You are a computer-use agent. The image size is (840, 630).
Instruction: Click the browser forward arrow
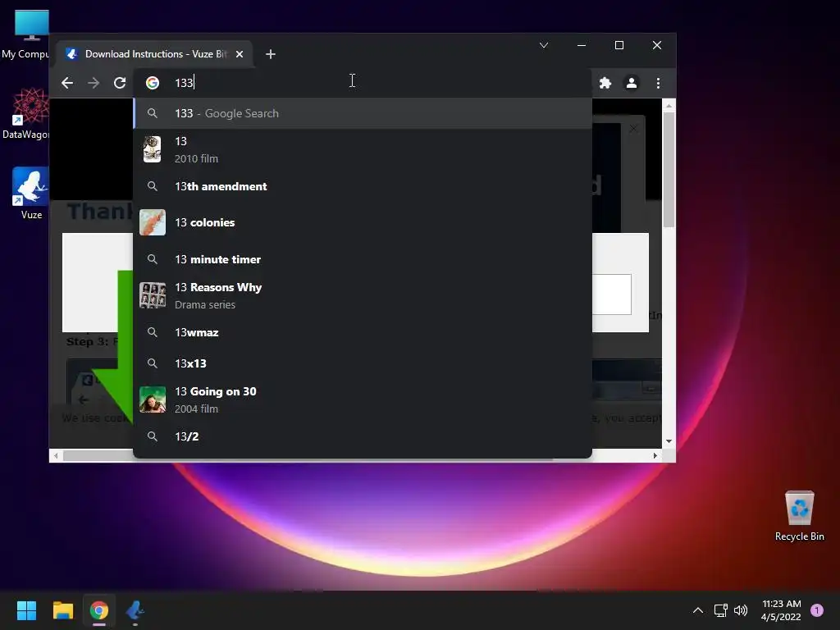[94, 83]
